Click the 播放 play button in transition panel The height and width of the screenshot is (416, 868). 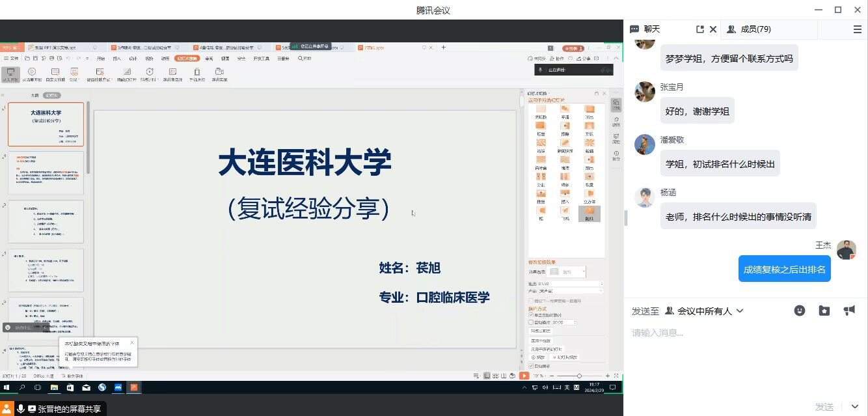point(538,357)
